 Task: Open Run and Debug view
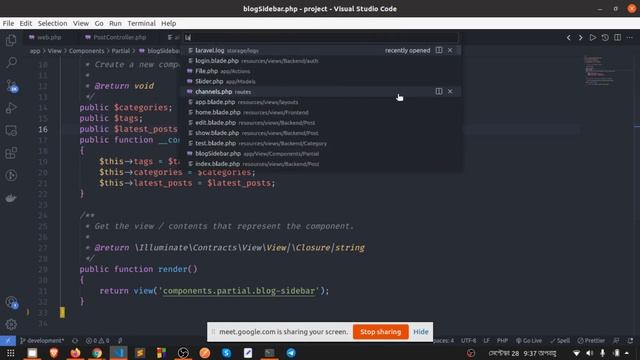(11, 108)
